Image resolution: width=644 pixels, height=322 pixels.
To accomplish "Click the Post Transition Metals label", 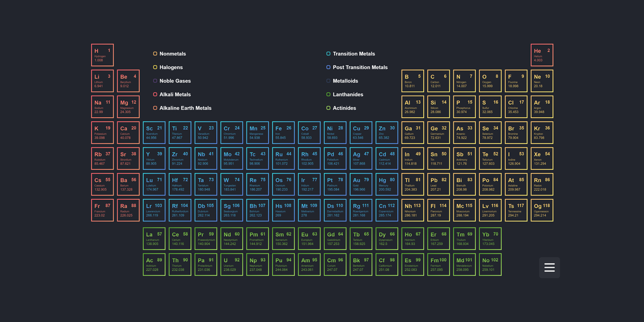I will (x=360, y=67).
